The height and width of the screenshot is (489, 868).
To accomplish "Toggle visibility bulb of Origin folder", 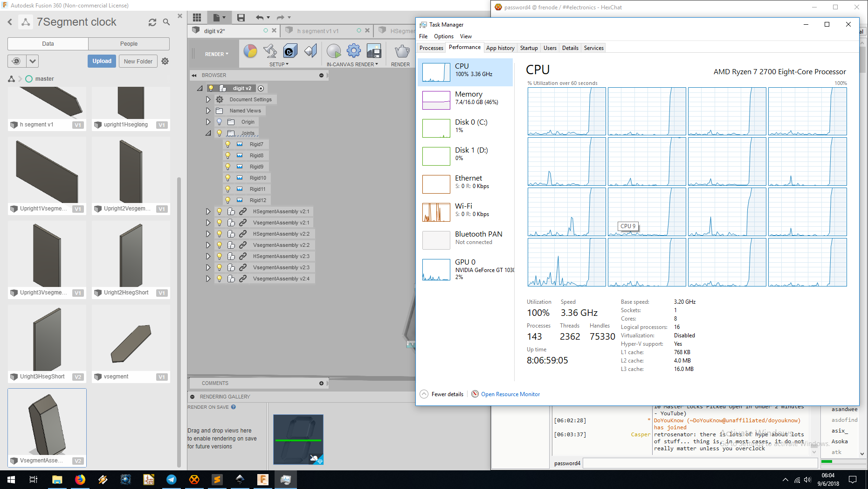I will 219,122.
